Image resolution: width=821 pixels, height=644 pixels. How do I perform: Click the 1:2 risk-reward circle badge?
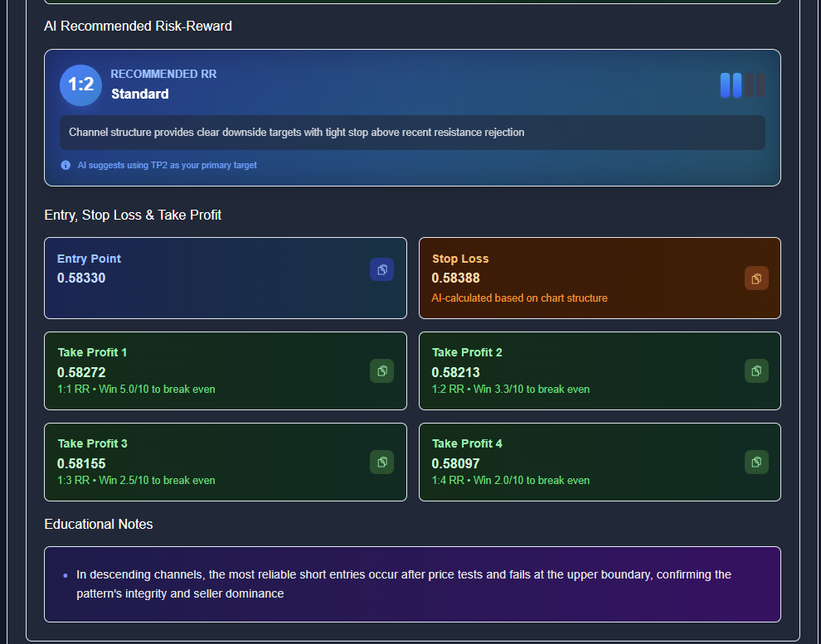pos(80,85)
